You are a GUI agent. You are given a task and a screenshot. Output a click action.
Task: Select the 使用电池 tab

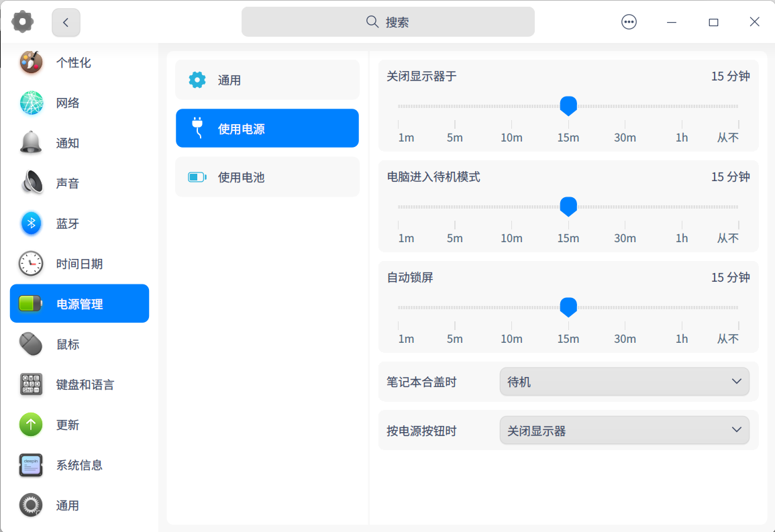pos(268,177)
